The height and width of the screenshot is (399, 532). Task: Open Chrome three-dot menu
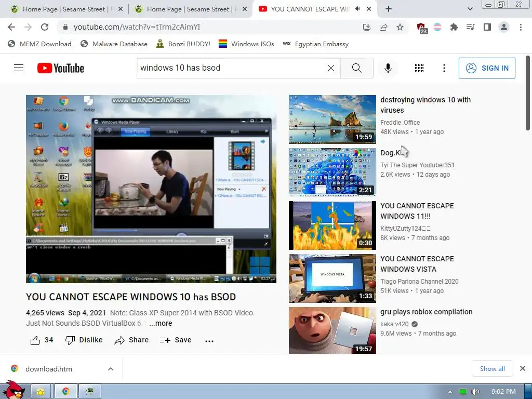[521, 27]
